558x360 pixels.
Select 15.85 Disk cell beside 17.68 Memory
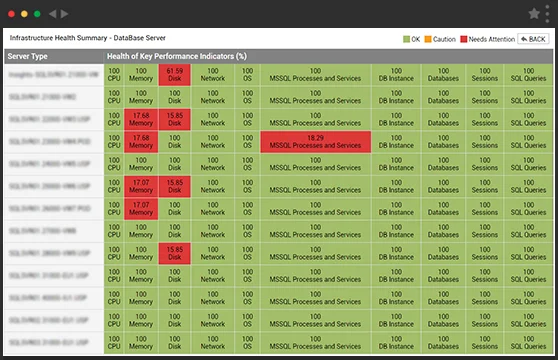coord(174,119)
